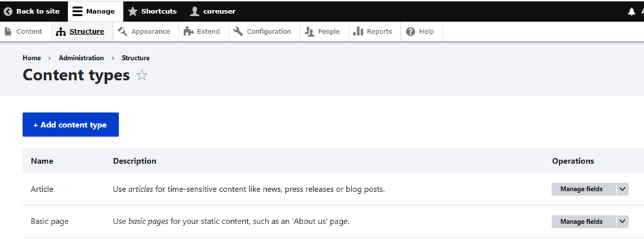Open Shortcuts via the star icon
The height and width of the screenshot is (244, 644).
133,11
